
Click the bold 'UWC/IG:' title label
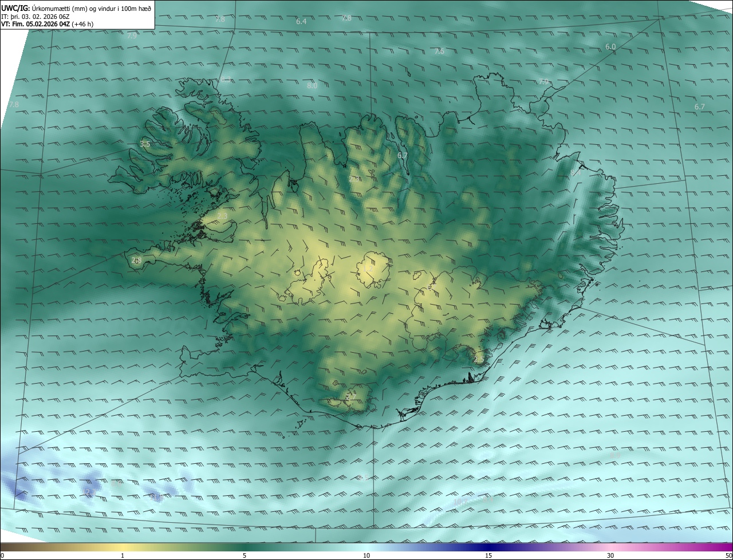point(15,7)
